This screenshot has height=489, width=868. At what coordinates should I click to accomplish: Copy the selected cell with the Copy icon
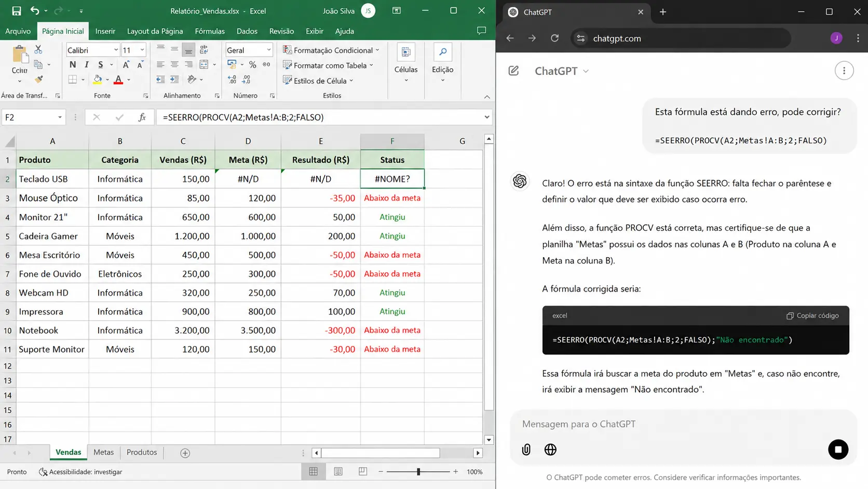tap(38, 64)
